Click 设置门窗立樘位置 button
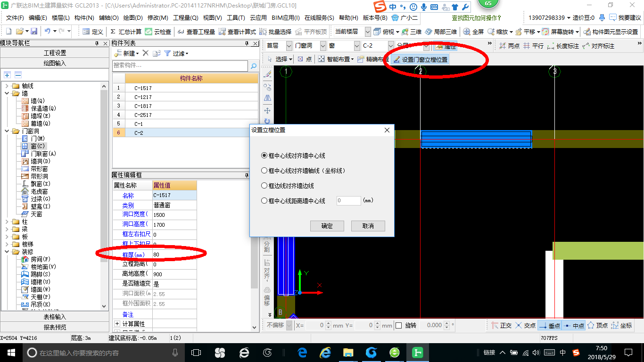This screenshot has width=644, height=362. pyautogui.click(x=421, y=59)
